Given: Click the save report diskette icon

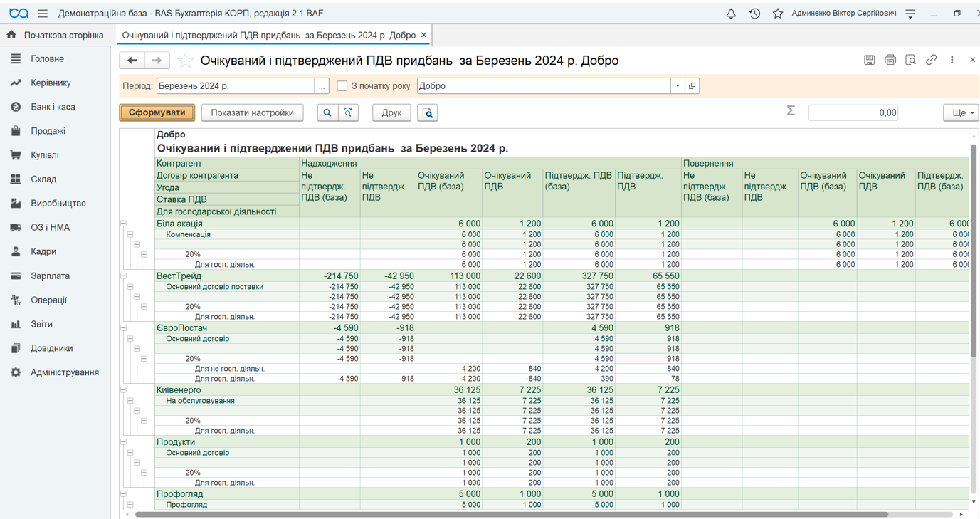Looking at the screenshot, I should click(869, 61).
